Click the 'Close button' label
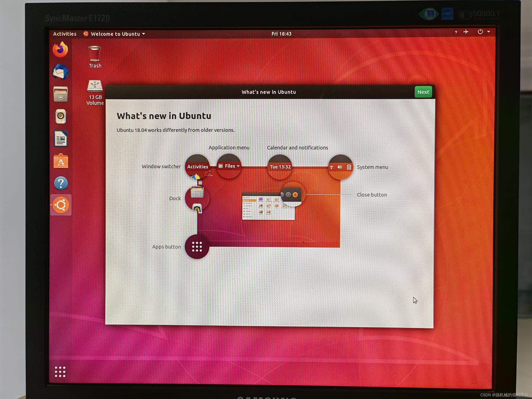 [x=372, y=195]
